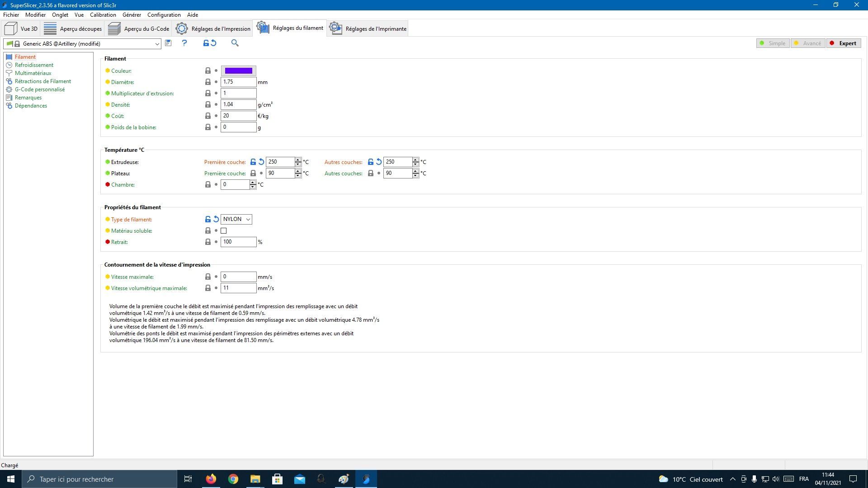Click the unlock icon beside the preset reset arrow

coord(206,43)
